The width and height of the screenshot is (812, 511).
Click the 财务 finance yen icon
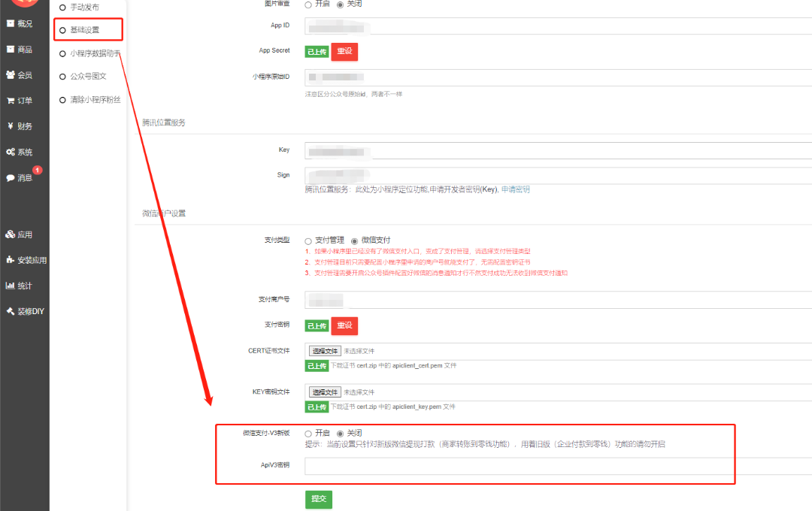click(11, 126)
